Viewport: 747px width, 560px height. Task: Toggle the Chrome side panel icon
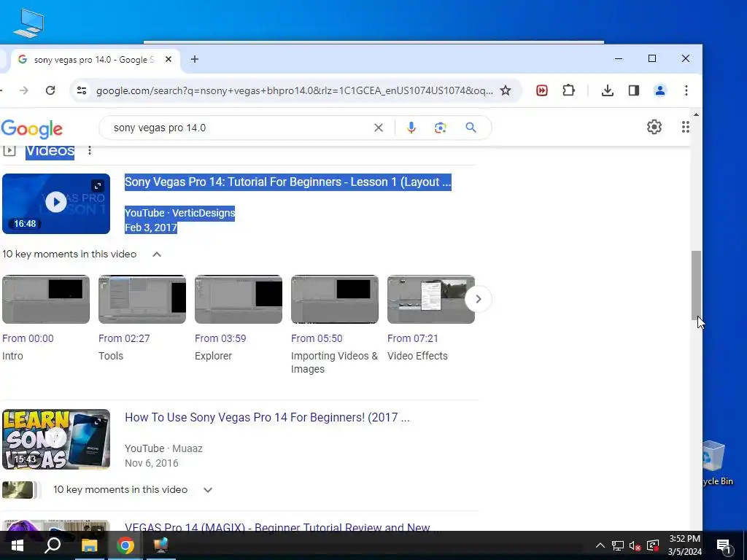pyautogui.click(x=634, y=90)
